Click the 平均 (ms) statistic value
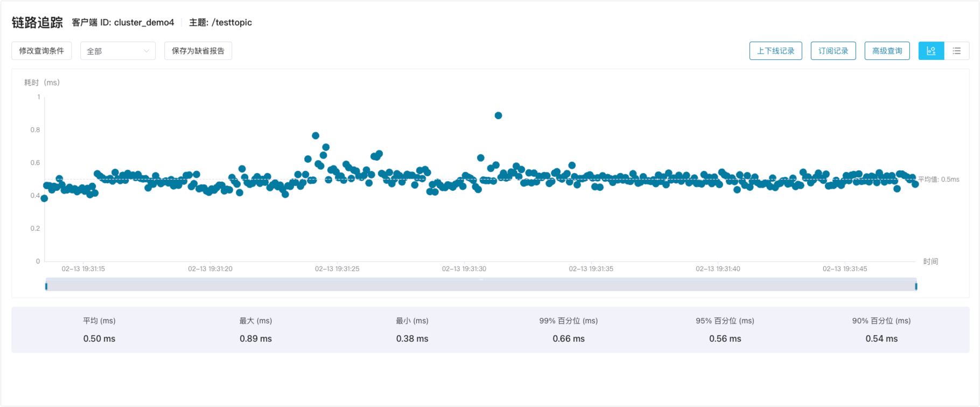Image resolution: width=980 pixels, height=407 pixels. 99,339
